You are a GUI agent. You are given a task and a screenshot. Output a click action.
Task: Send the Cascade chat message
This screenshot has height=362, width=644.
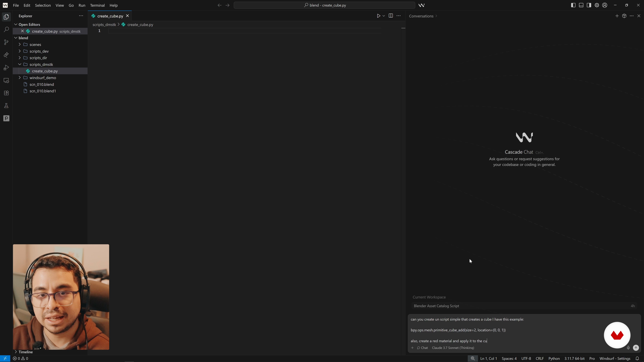click(x=636, y=348)
